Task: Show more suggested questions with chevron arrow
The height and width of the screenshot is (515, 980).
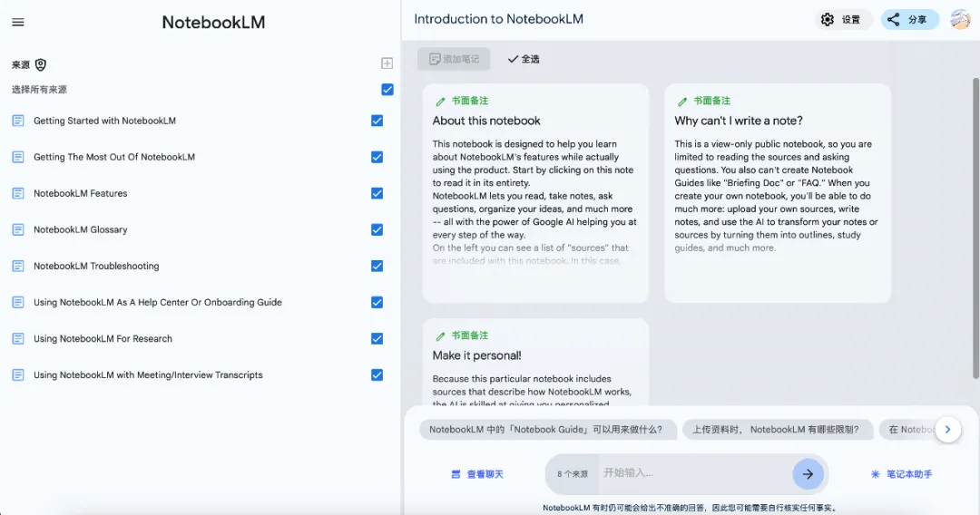Action: (x=947, y=430)
